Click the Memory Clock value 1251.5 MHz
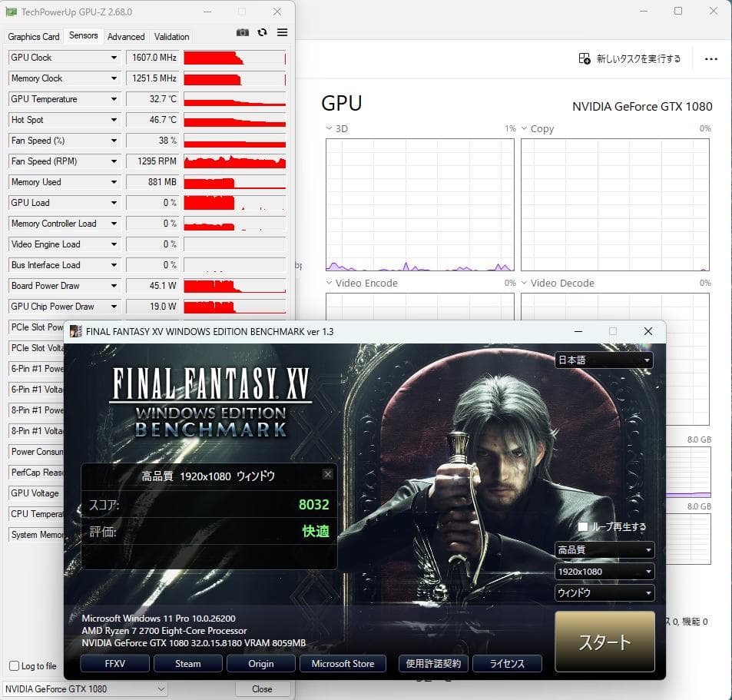 pyautogui.click(x=154, y=78)
